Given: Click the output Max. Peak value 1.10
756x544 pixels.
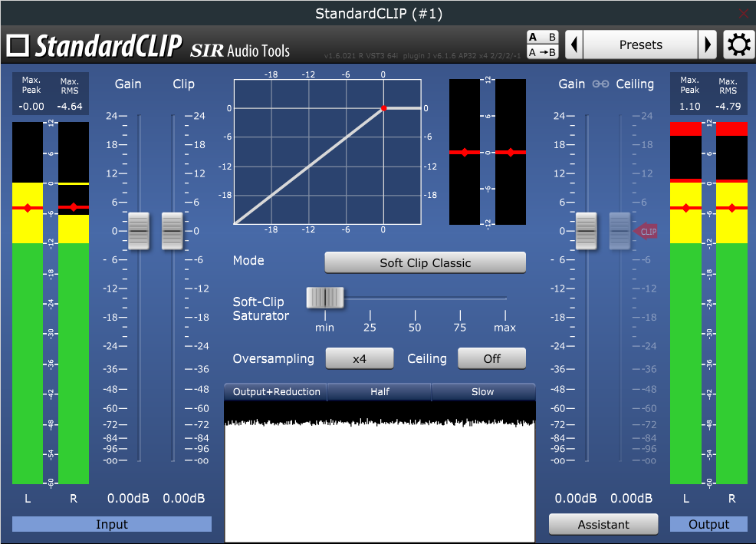Looking at the screenshot, I should [x=690, y=106].
